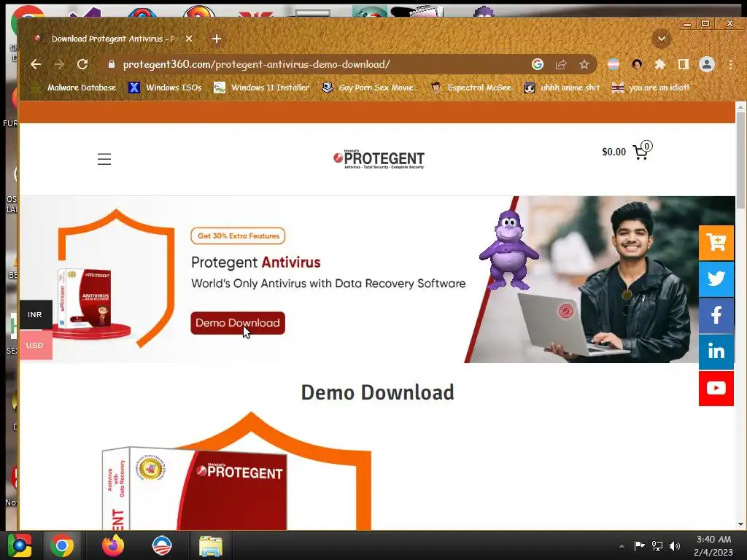
Task: Click the avatar extension icon next to the puzzle
Action: (637, 64)
